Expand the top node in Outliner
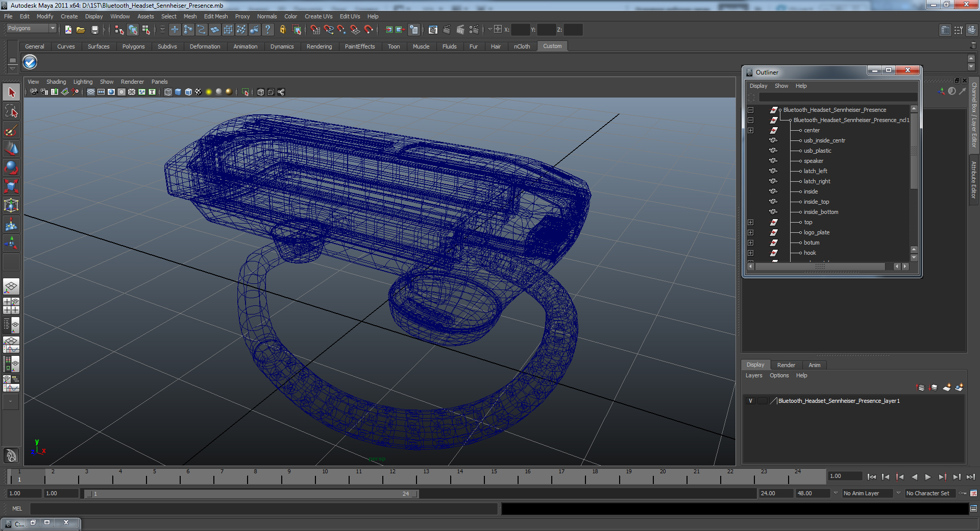Screen dimensions: 980x531 click(750, 222)
